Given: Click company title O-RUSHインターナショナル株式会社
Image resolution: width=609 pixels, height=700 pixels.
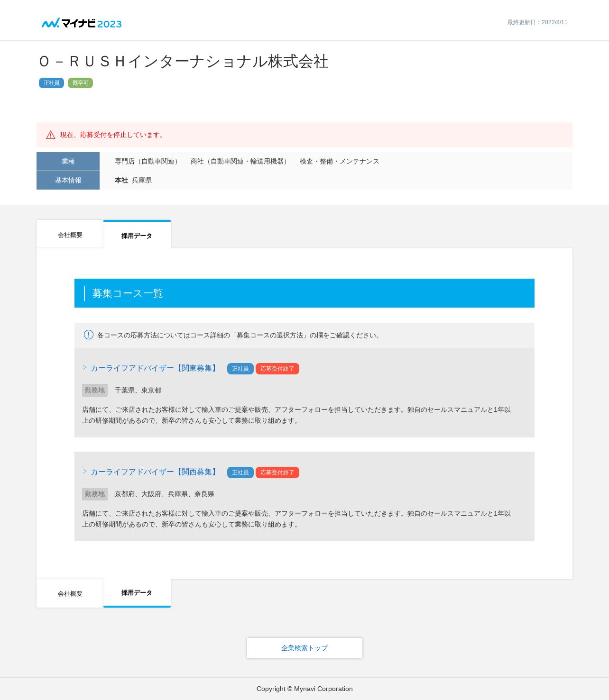Looking at the screenshot, I should [x=184, y=62].
